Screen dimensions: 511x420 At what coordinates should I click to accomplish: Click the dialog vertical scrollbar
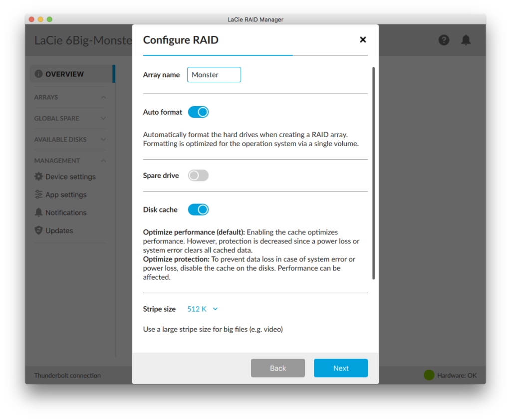click(x=373, y=173)
